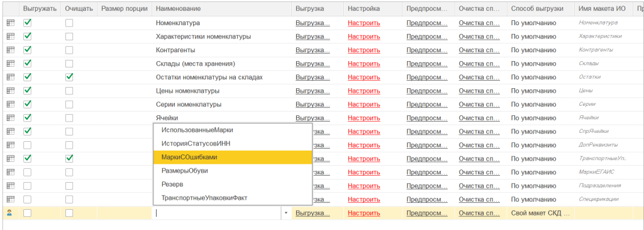Image resolution: width=644 pixels, height=230 pixels.
Task: Open Предпросм... link for Ячейки
Action: pos(427,118)
